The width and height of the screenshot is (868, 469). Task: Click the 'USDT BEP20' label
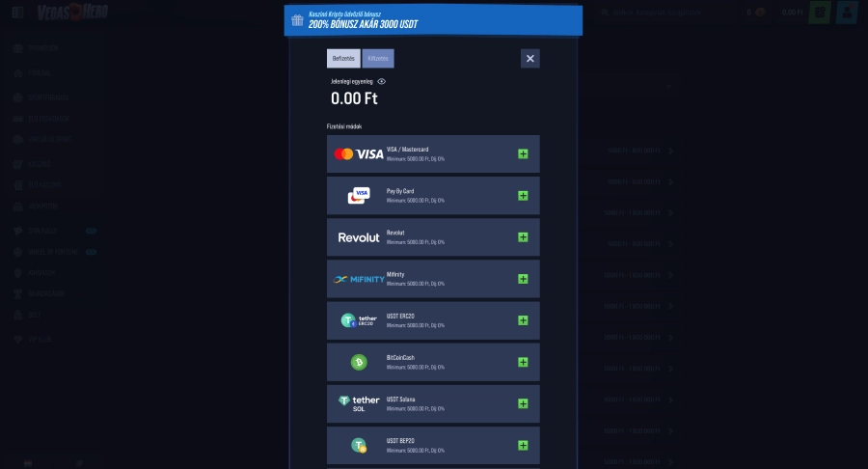click(x=400, y=441)
